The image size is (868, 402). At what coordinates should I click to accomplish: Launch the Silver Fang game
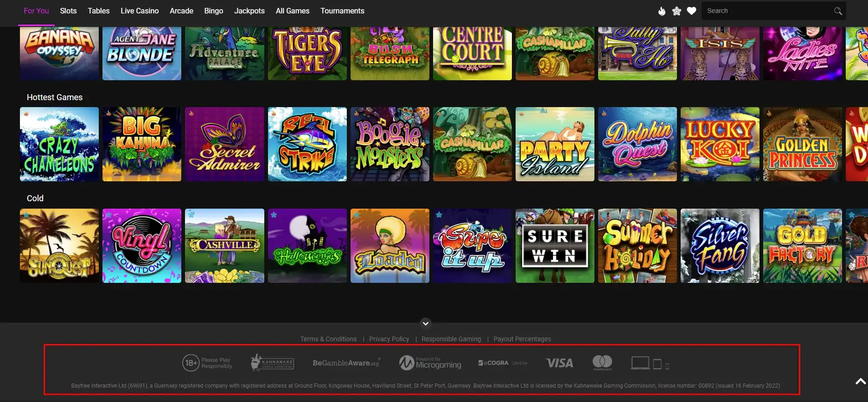720,246
